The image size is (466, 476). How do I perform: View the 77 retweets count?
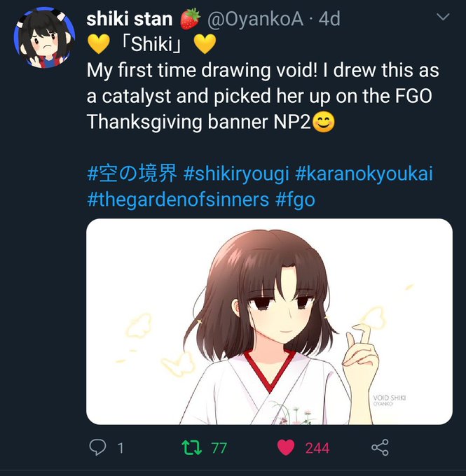(x=219, y=448)
